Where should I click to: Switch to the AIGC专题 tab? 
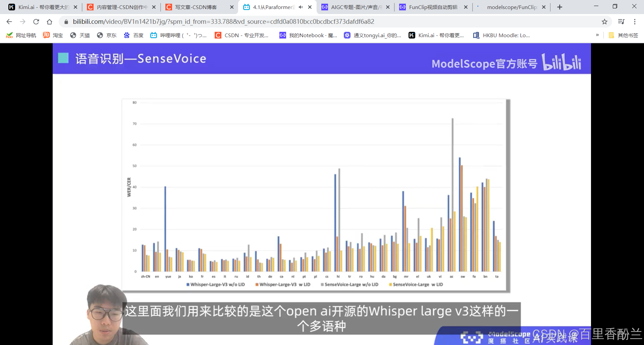pyautogui.click(x=355, y=7)
